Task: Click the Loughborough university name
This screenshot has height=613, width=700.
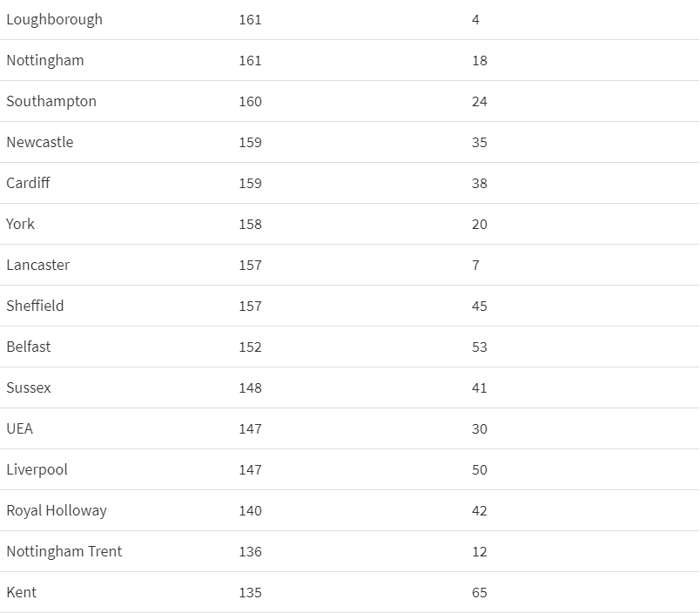Action: coord(54,19)
